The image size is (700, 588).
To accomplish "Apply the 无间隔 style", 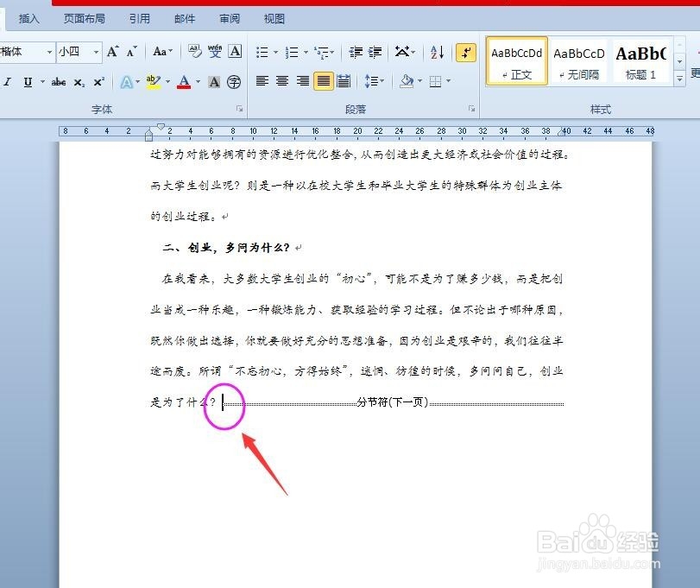I will point(579,61).
